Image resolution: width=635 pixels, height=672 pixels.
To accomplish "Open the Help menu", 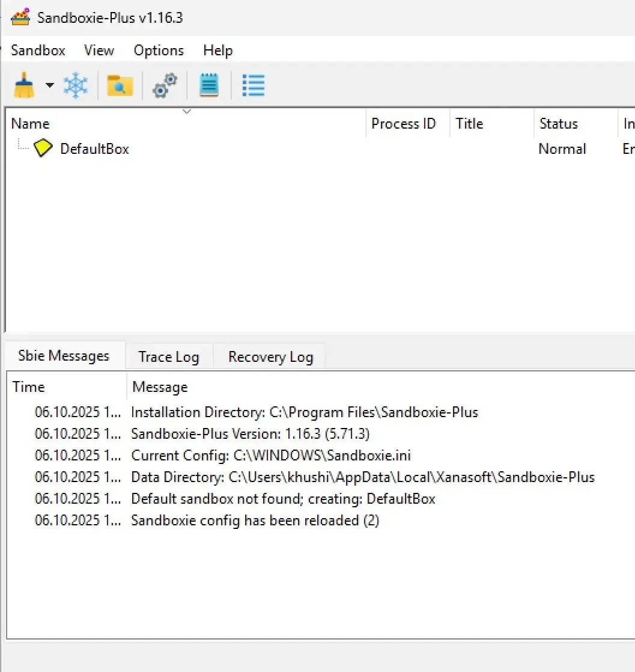I will [x=217, y=50].
